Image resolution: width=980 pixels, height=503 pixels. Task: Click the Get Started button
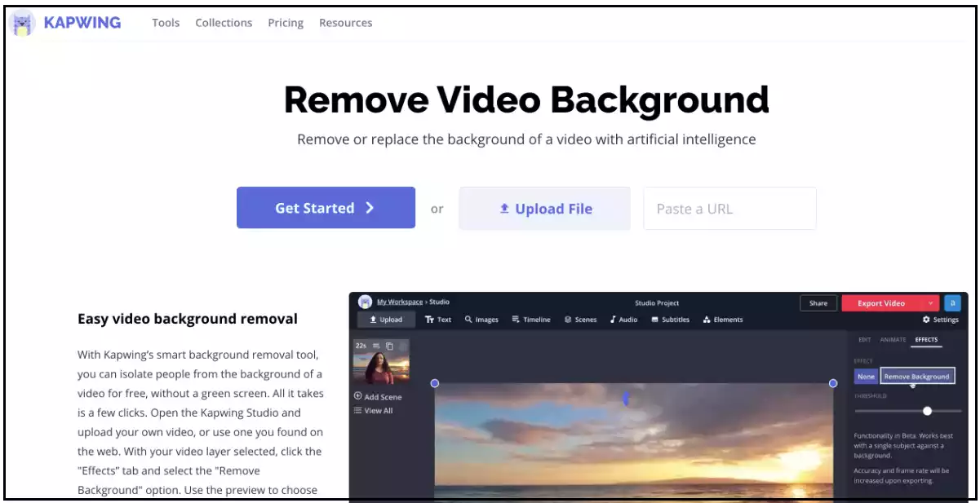click(326, 208)
